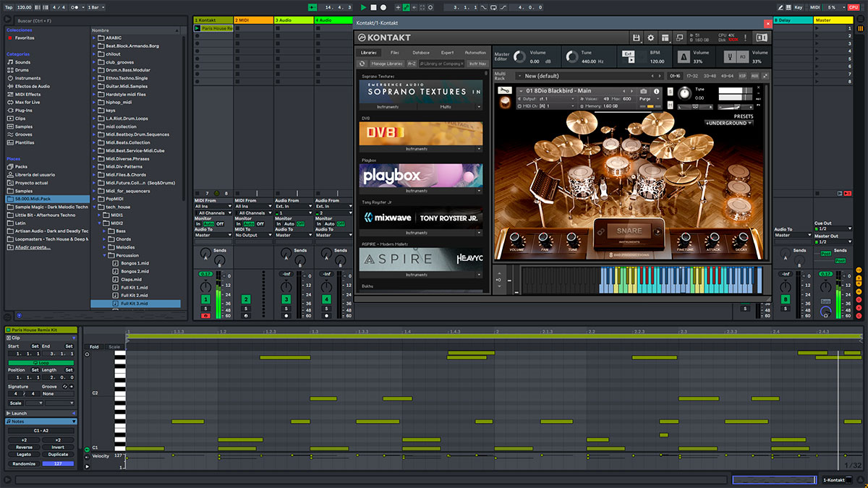Click the Kontakt metronome icon
The width and height of the screenshot is (868, 488).
(683, 56)
